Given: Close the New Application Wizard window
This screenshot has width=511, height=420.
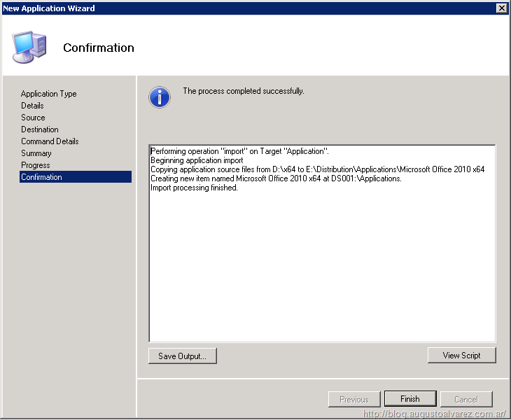Looking at the screenshot, I should click(x=501, y=8).
